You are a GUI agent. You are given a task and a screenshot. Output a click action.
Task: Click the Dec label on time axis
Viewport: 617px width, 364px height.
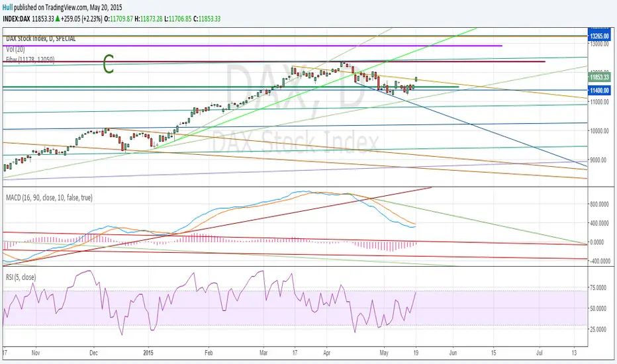[93, 353]
